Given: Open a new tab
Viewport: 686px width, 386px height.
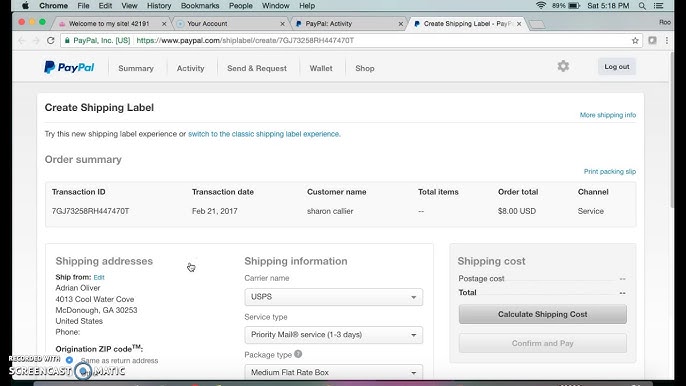Looking at the screenshot, I should [537, 25].
